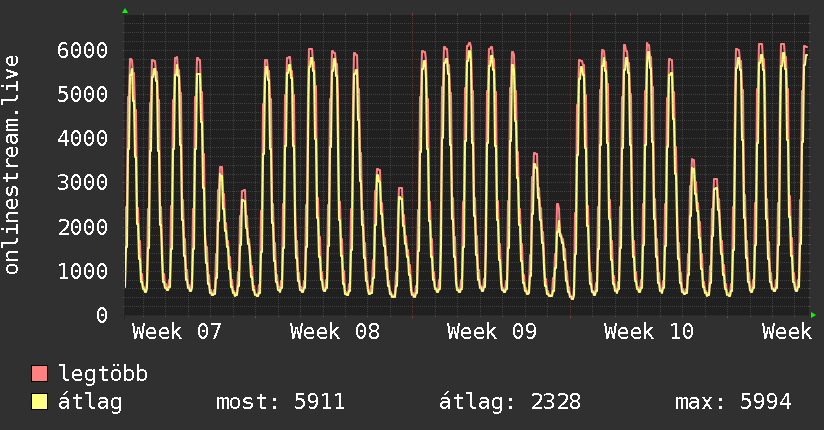Select the Week 09 axis label

(x=492, y=332)
